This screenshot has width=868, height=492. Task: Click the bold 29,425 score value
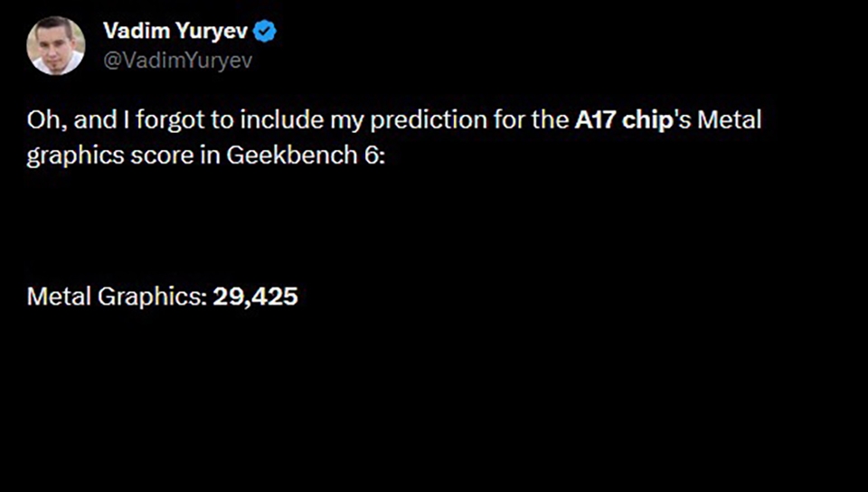point(255,297)
